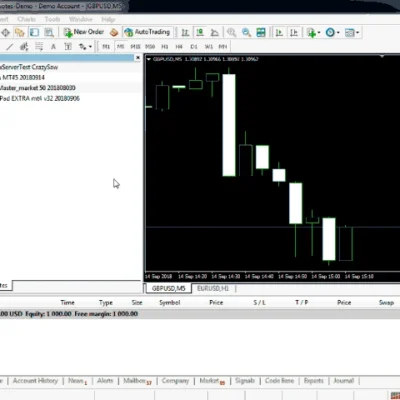The image size is (400, 400).
Task: Switch chart to candlesticks
Action: coord(200,32)
